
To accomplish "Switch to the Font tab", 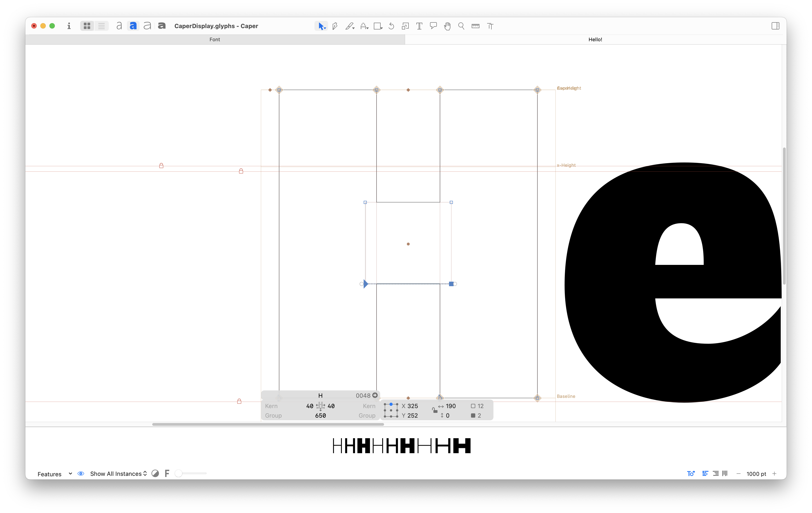I will [x=215, y=39].
